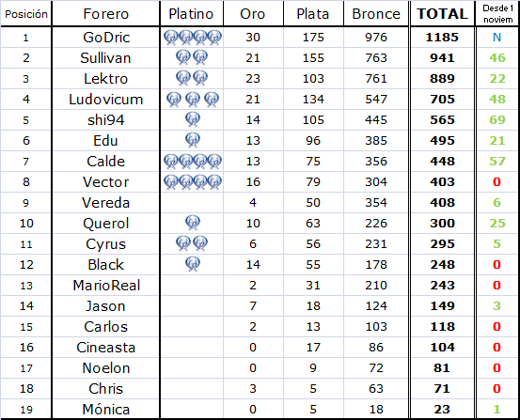This screenshot has height=420, width=520.
Task: Click Querol's platinum trophy icon
Action: pyautogui.click(x=193, y=223)
